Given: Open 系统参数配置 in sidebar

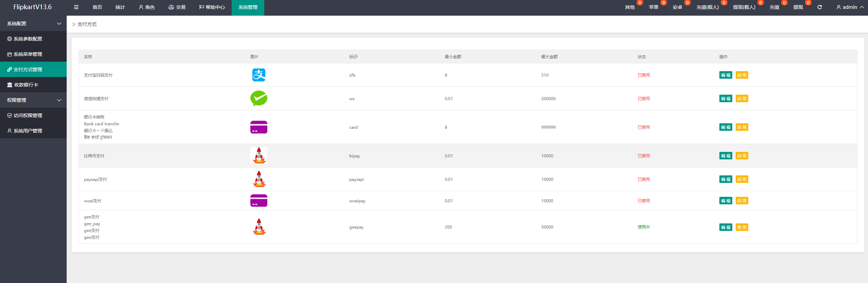Looking at the screenshot, I should pyautogui.click(x=33, y=39).
